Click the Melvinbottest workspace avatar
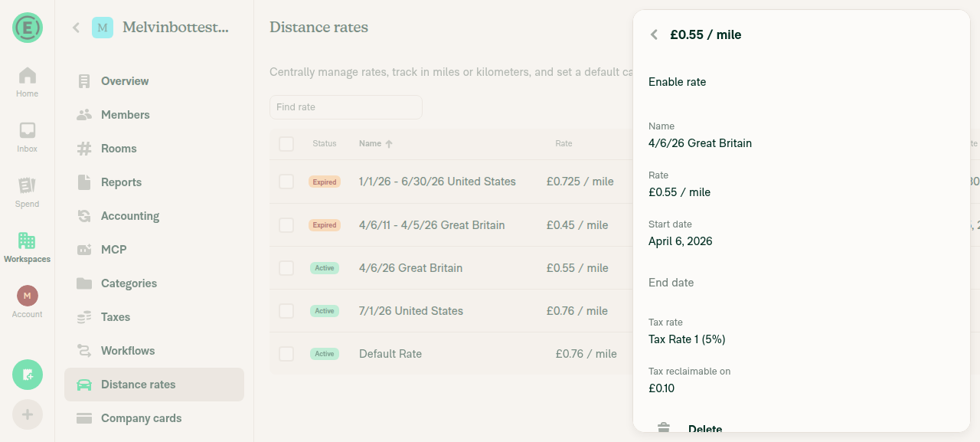980x442 pixels. click(x=103, y=28)
